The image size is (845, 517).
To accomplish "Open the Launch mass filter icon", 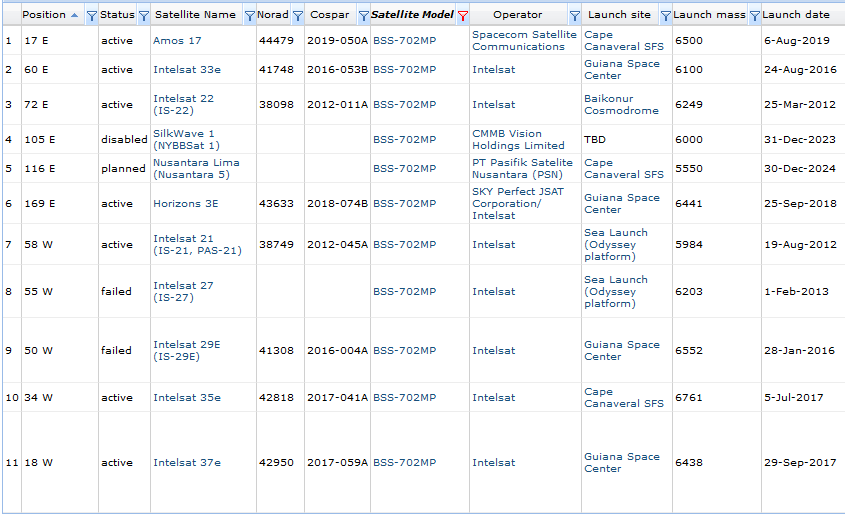I will tap(754, 16).
